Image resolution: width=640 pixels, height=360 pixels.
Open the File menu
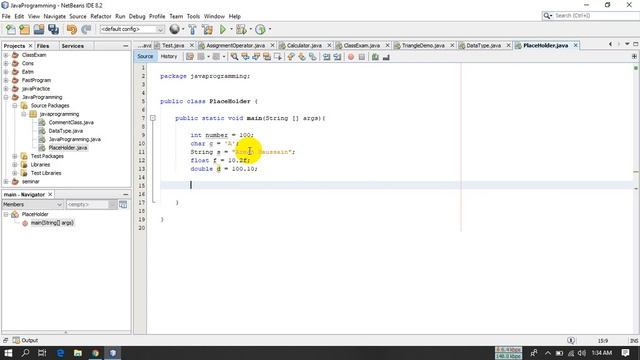(6, 16)
